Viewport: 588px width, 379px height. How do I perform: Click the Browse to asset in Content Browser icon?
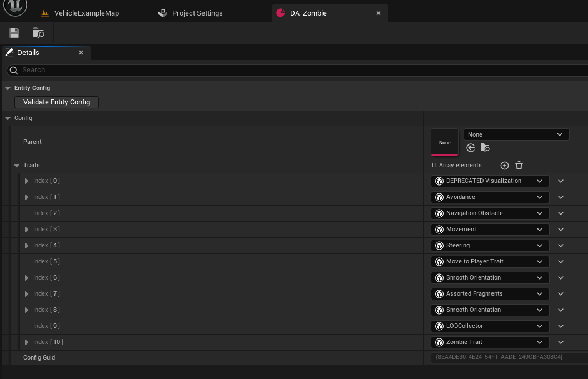(39, 33)
